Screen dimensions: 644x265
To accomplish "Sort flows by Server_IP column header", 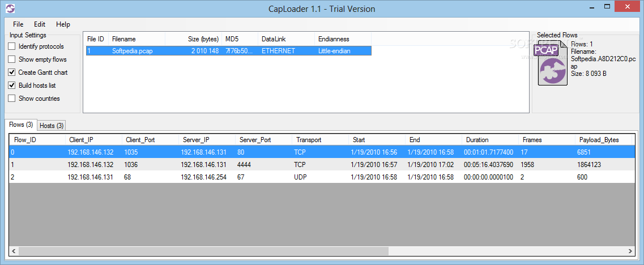I will [x=207, y=140].
